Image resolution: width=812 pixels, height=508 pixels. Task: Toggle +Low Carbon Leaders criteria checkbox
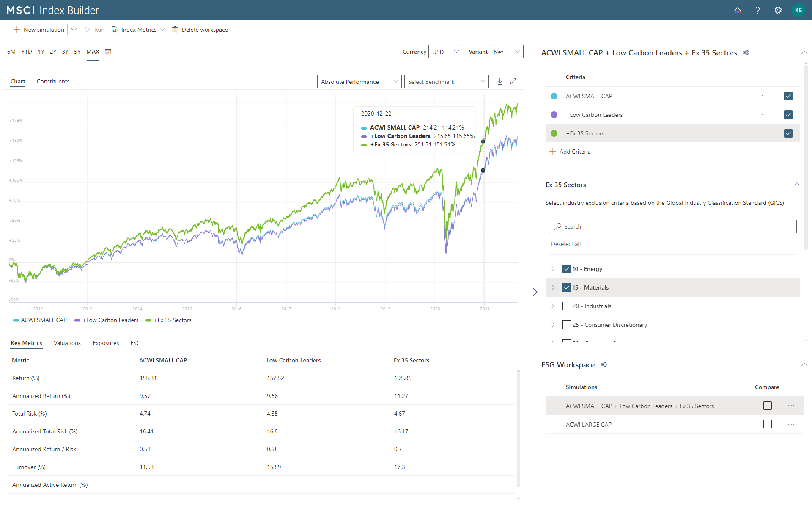[788, 115]
